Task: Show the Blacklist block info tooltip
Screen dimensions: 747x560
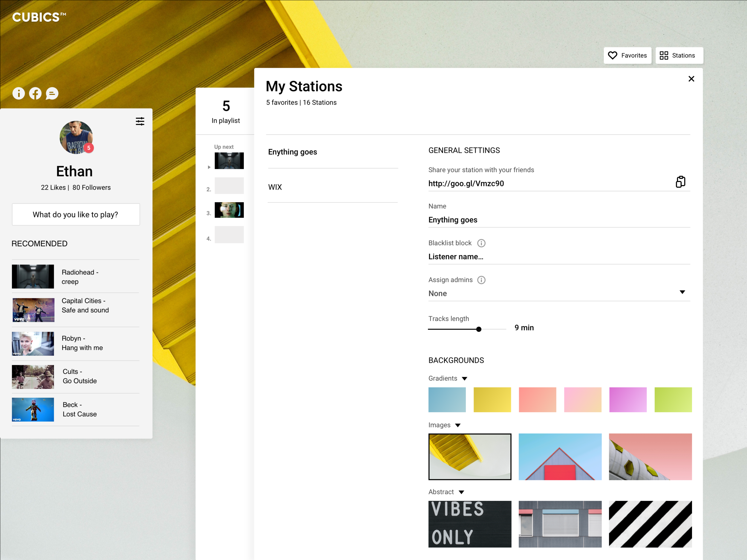Action: [481, 243]
